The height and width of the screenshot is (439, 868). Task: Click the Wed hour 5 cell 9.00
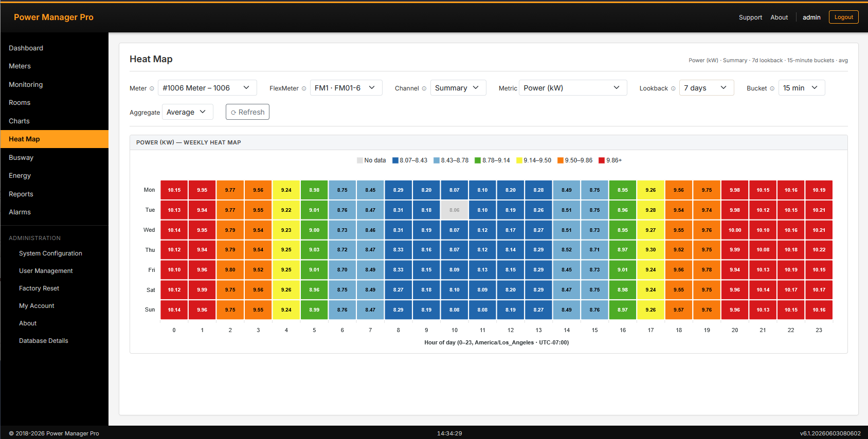point(314,230)
